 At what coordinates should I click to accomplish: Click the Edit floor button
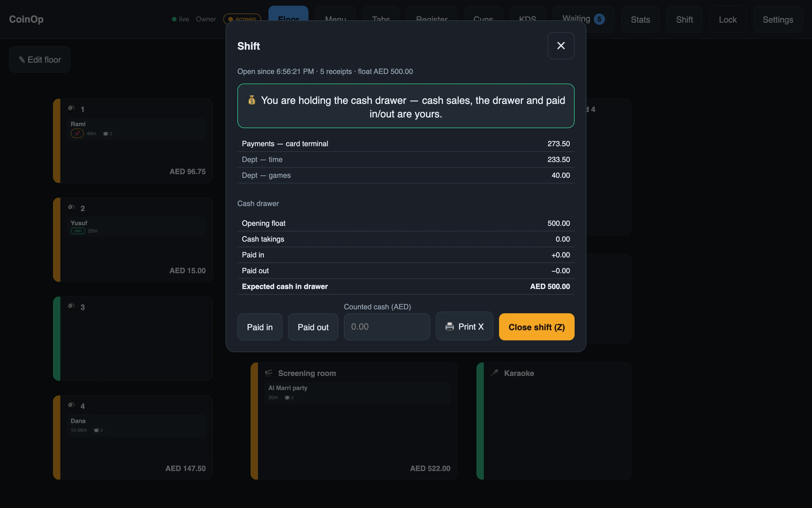[39, 60]
